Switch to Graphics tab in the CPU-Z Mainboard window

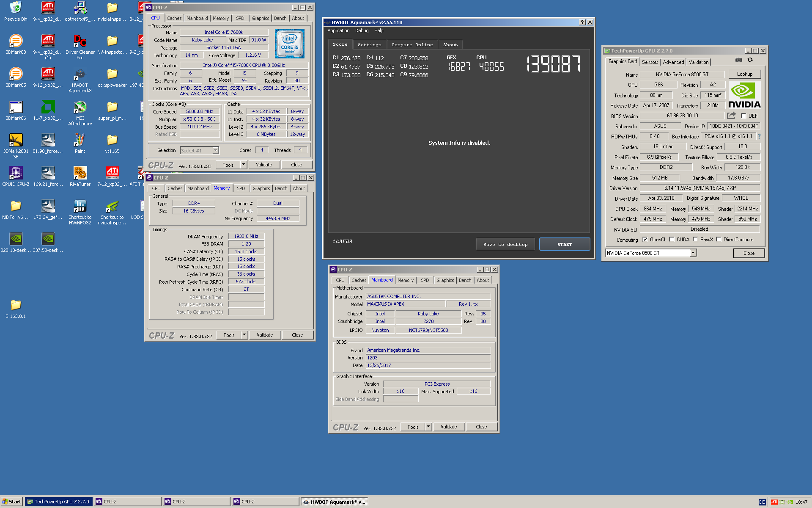coord(445,280)
